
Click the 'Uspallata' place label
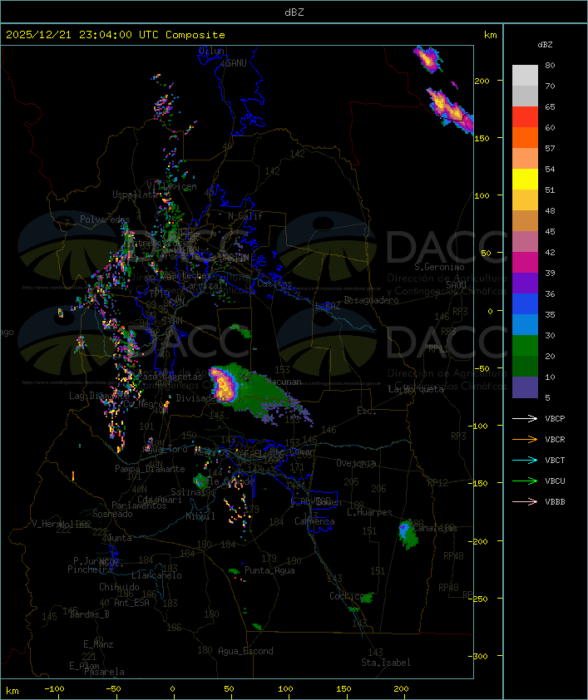click(135, 195)
